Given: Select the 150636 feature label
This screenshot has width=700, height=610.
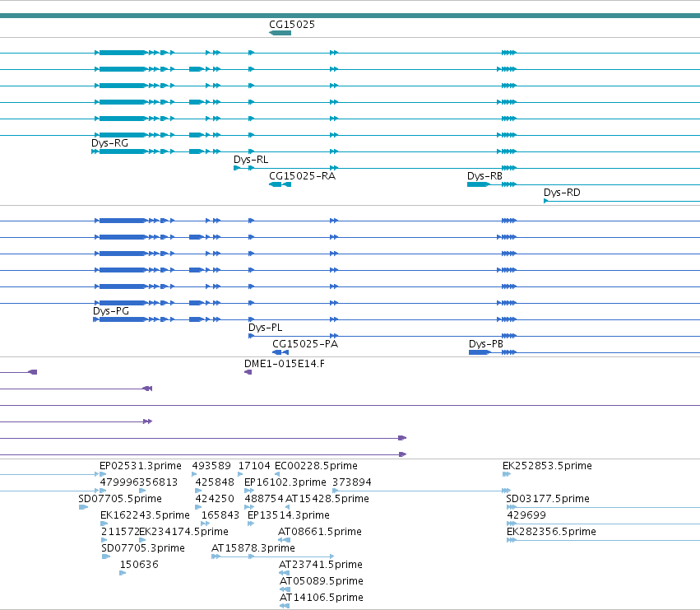Looking at the screenshot, I should click(x=139, y=565).
